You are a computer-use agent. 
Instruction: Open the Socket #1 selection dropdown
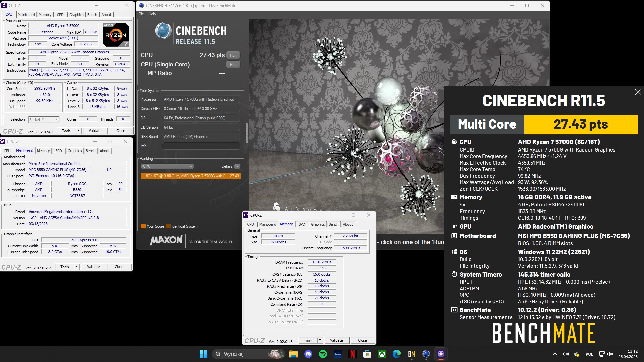[44, 120]
